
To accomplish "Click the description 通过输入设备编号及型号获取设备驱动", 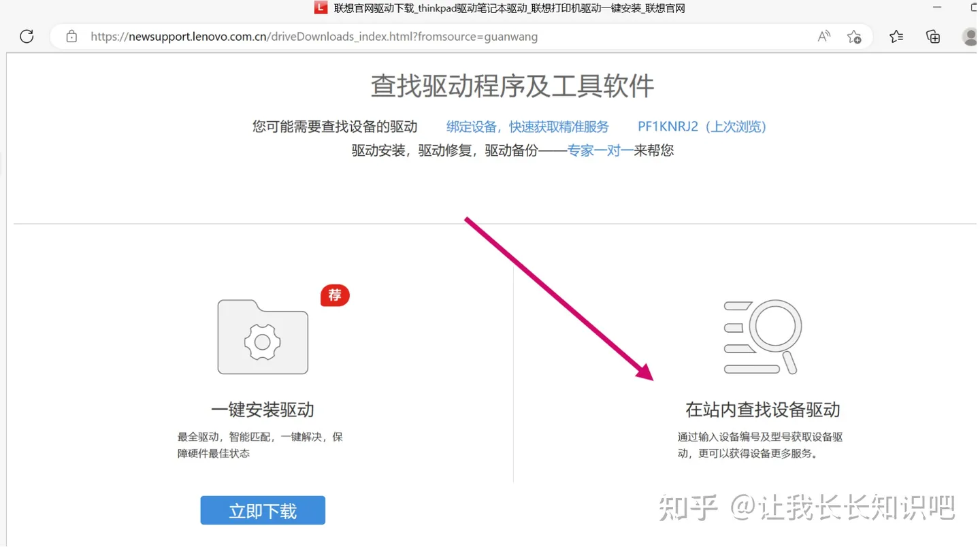I will click(x=760, y=445).
